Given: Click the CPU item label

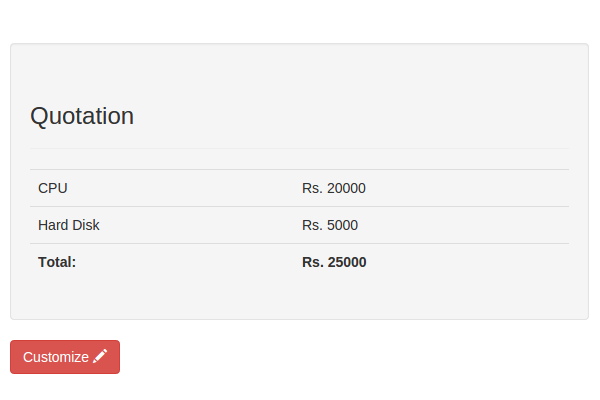Looking at the screenshot, I should (x=53, y=188).
